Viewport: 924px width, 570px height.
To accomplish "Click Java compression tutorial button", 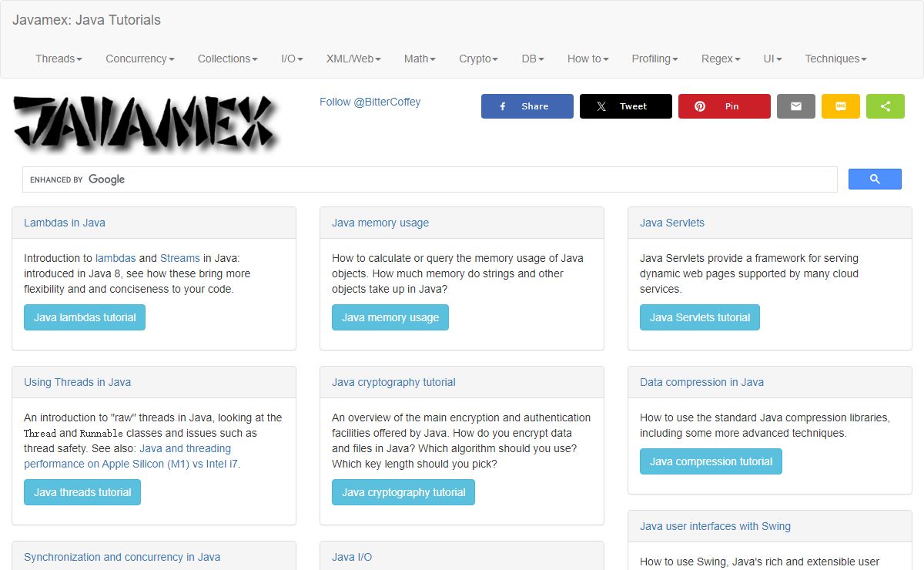I will (x=711, y=461).
